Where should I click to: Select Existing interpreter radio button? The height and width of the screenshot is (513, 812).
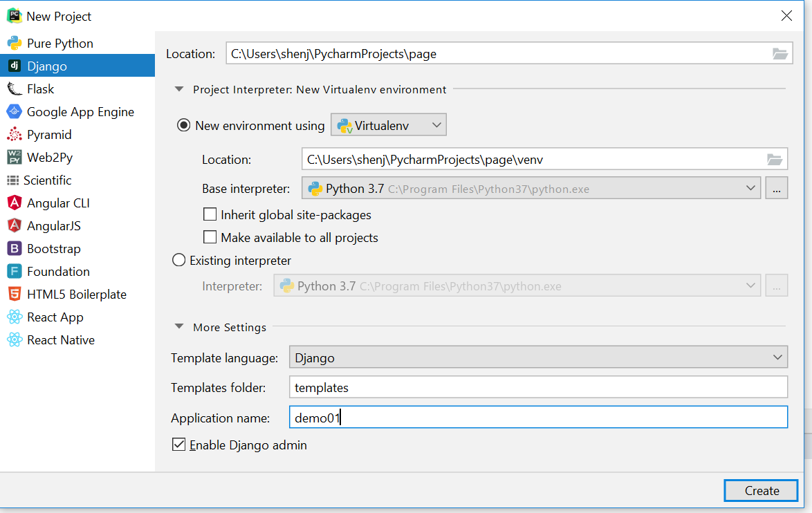pyautogui.click(x=178, y=260)
